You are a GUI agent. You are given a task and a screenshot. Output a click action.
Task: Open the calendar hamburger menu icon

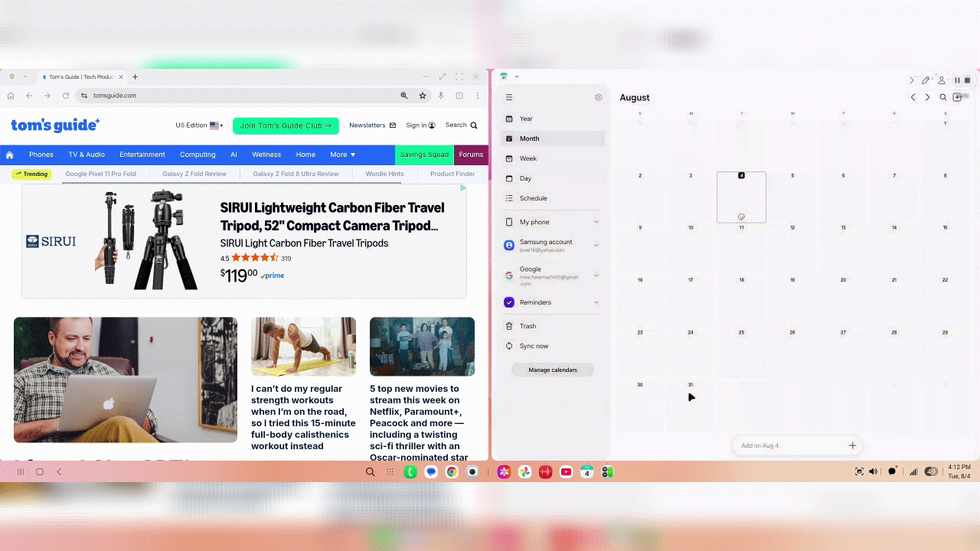[x=509, y=97]
